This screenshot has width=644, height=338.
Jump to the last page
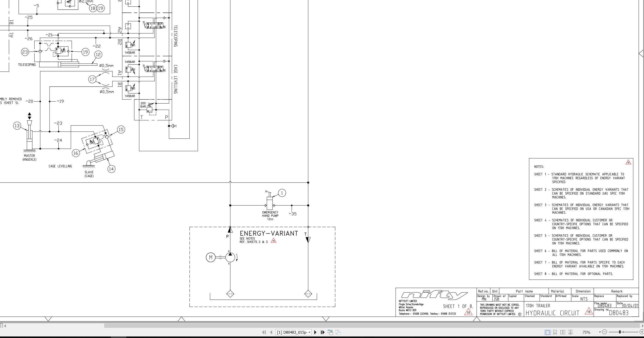pyautogui.click(x=323, y=332)
